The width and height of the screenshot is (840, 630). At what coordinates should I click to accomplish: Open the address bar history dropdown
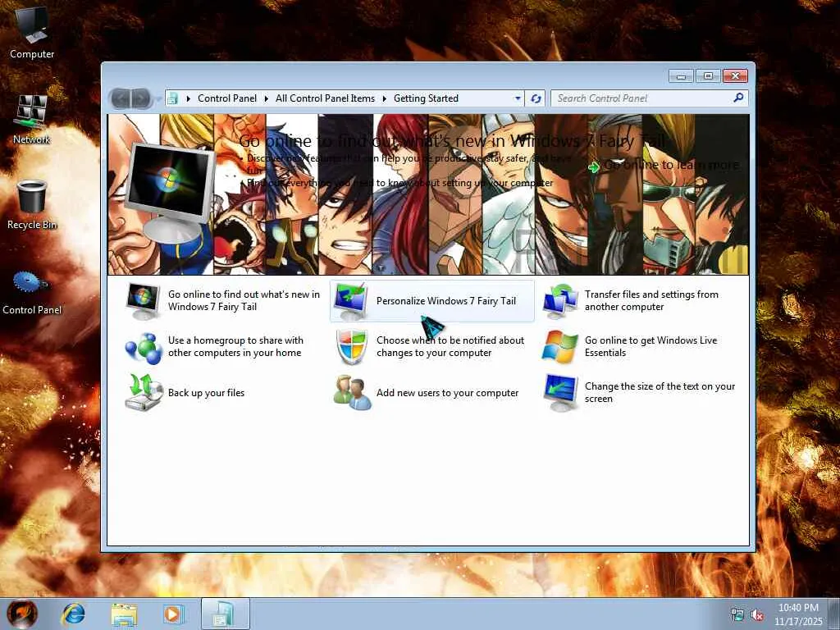tap(518, 98)
